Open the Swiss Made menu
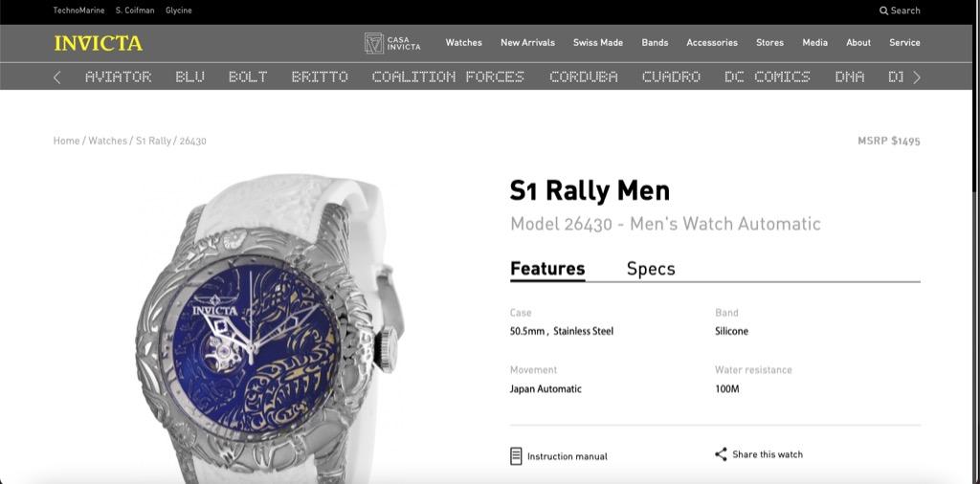 click(x=598, y=42)
